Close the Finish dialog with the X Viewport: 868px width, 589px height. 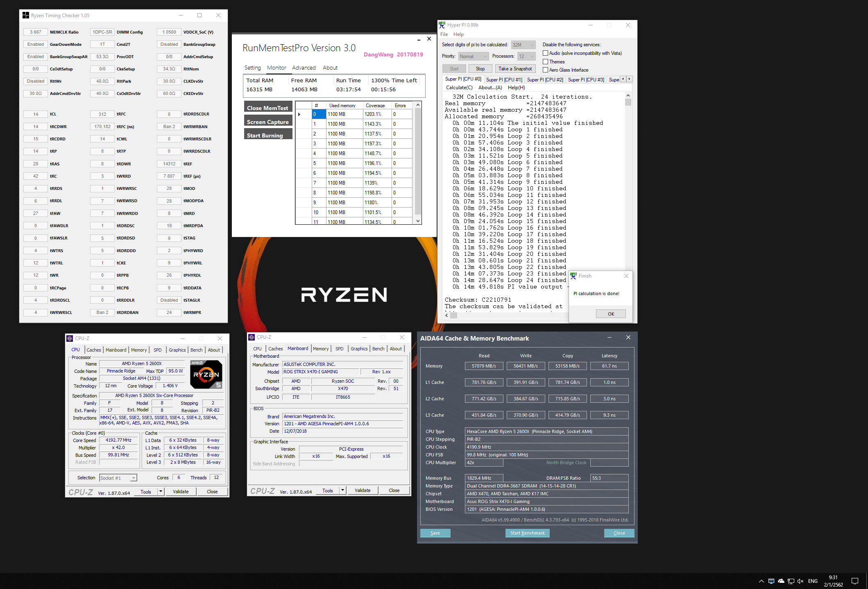(x=626, y=276)
